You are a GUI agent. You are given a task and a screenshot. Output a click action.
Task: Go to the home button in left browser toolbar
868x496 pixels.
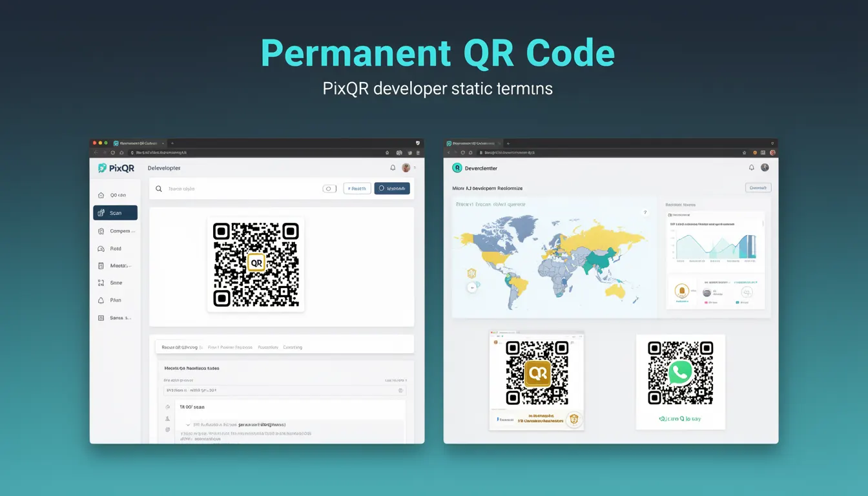pyautogui.click(x=121, y=153)
